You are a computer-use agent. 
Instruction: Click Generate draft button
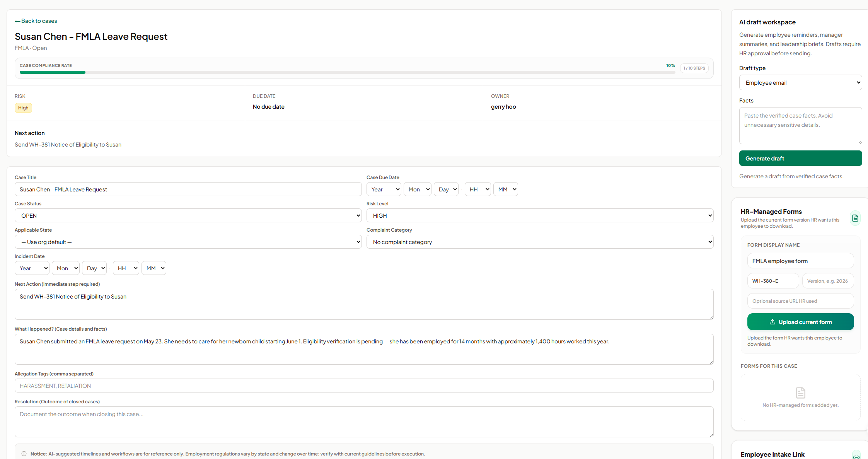pyautogui.click(x=800, y=158)
